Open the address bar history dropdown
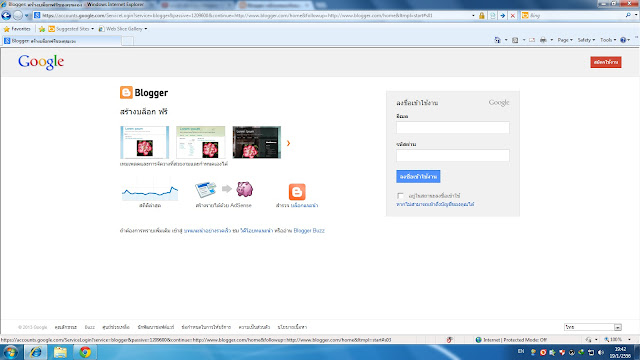 coord(473,16)
